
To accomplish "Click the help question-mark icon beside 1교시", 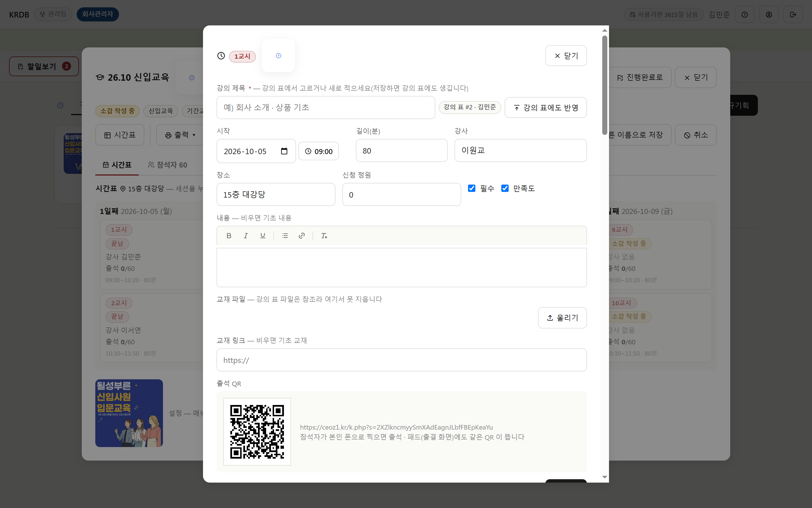I will [x=278, y=56].
